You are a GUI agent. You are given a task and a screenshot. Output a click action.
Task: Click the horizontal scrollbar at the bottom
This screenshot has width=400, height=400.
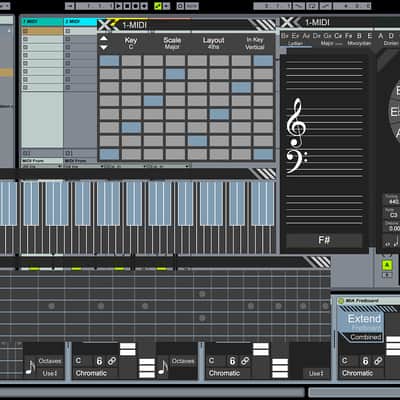152,392
